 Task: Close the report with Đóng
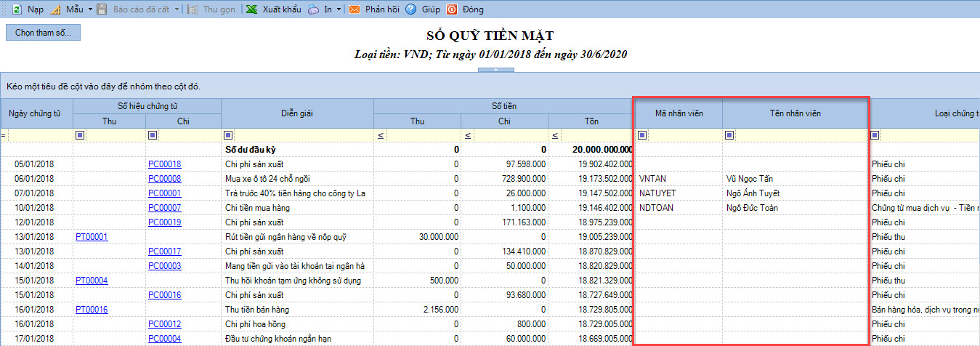[464, 10]
